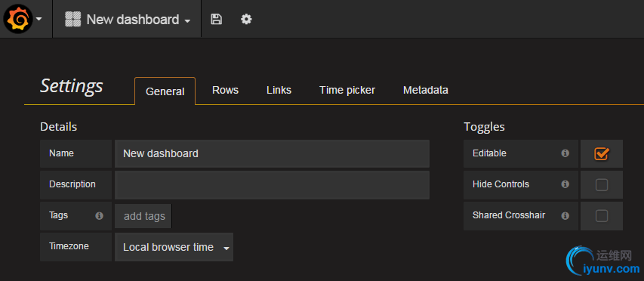
Task: Enable the Shared Crosshair checkbox
Action: tap(602, 216)
